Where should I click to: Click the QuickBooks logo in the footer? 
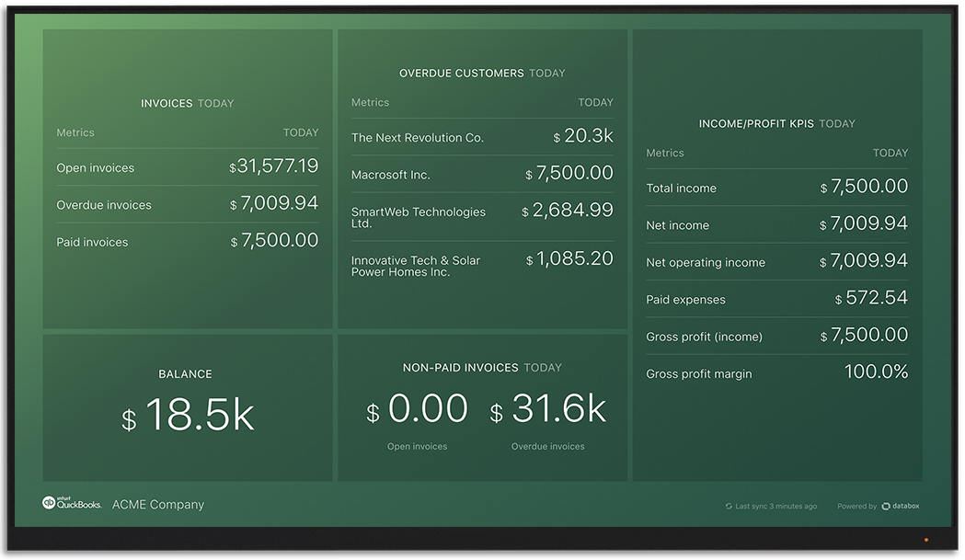71,504
